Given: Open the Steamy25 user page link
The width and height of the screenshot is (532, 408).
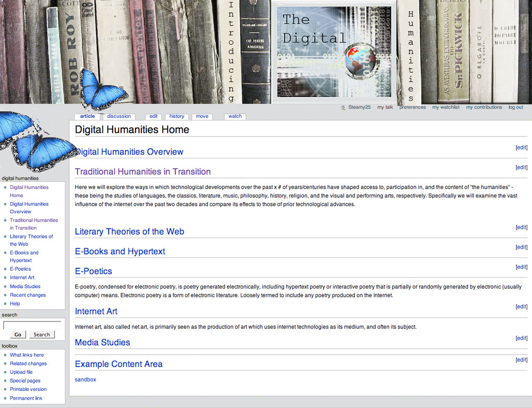Looking at the screenshot, I should (360, 107).
